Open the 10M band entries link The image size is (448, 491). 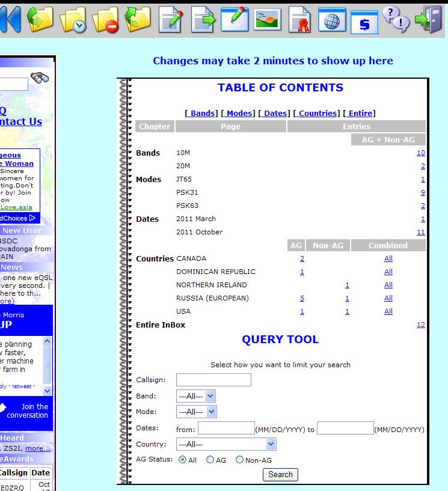[421, 153]
